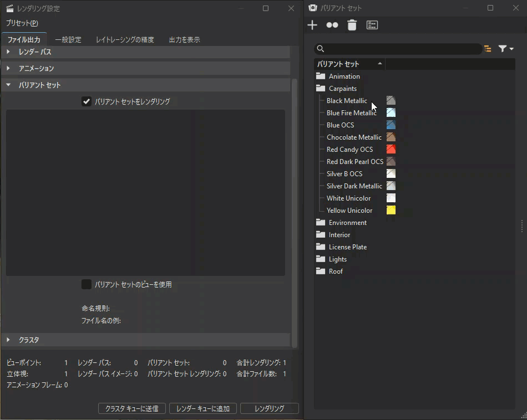Click the レンダー キューに追加 button
Screen dimensions: 527x420
coord(203,408)
